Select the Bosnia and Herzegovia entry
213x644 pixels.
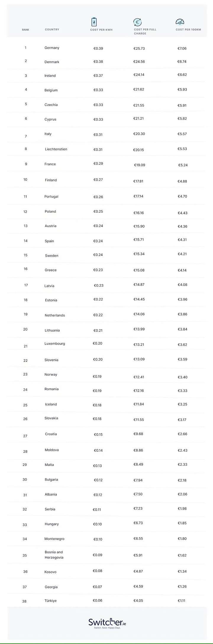click(x=54, y=555)
